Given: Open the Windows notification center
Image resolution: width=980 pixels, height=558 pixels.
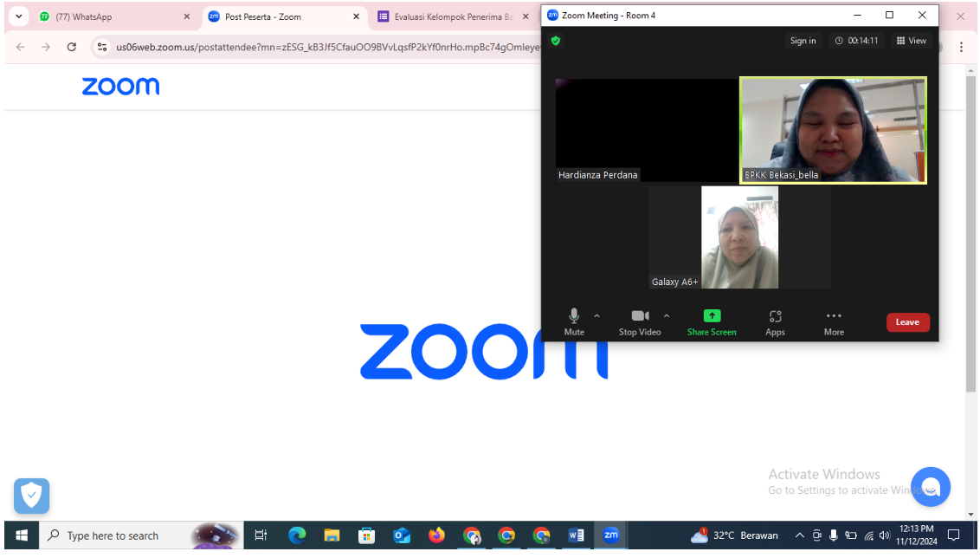Looking at the screenshot, I should click(x=954, y=535).
